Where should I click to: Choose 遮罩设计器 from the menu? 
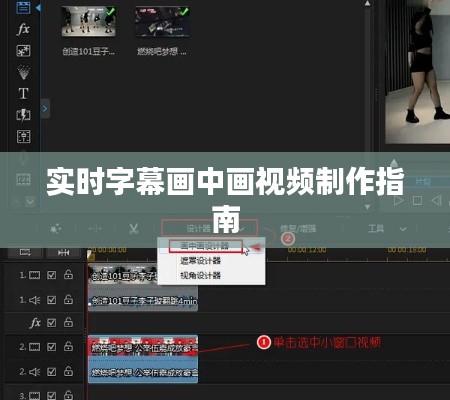pyautogui.click(x=200, y=261)
